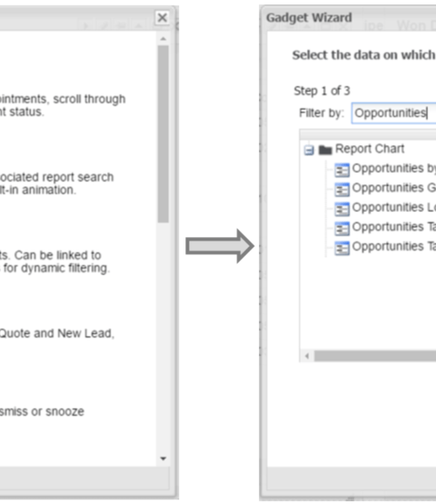Close the left gadget list dialog

[x=163, y=17]
